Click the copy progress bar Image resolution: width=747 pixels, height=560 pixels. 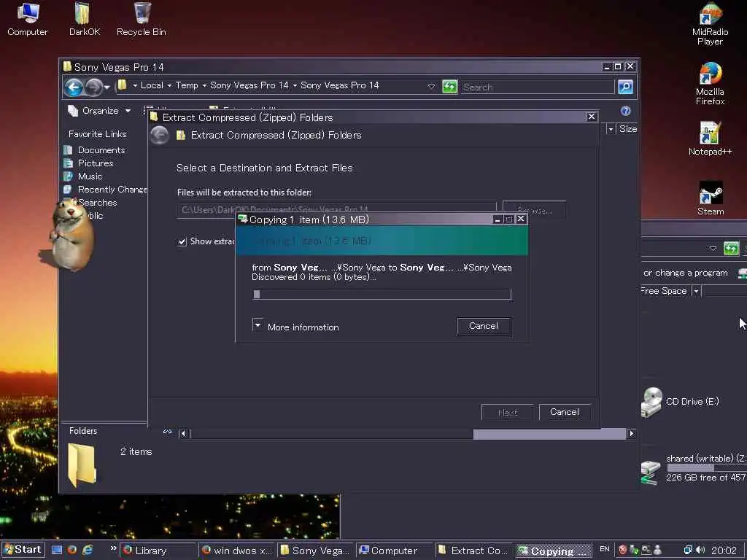382,295
